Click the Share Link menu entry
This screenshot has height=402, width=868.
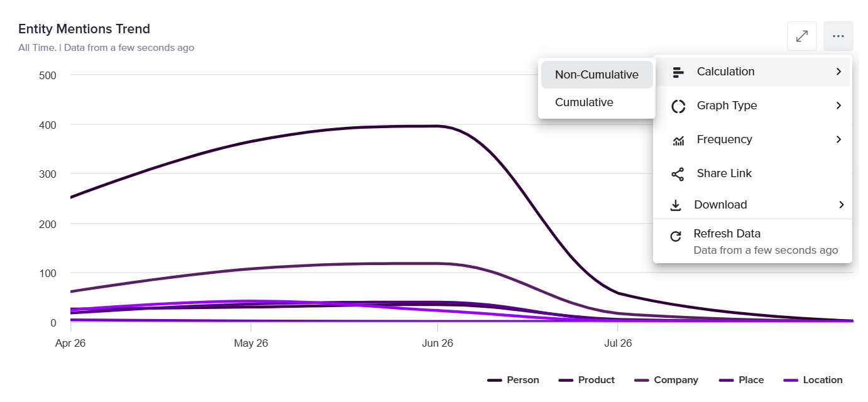point(752,173)
